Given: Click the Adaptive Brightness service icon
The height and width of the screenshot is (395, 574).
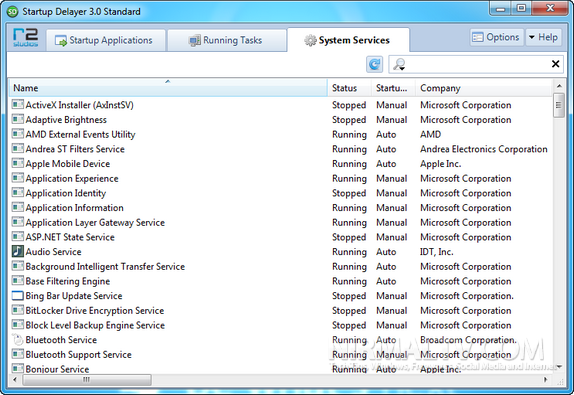Looking at the screenshot, I should click(x=18, y=119).
